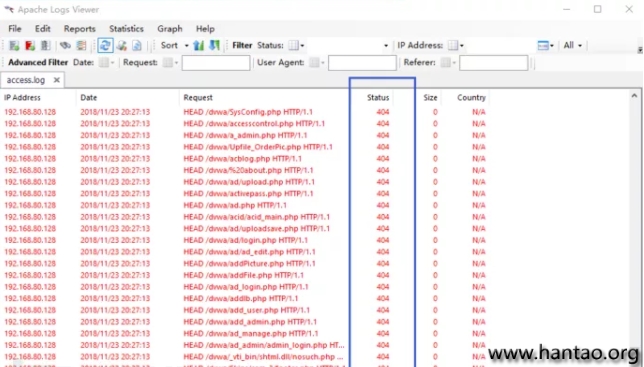Open the Status filter mode dropdown
The height and width of the screenshot is (367, 644).
[x=296, y=46]
